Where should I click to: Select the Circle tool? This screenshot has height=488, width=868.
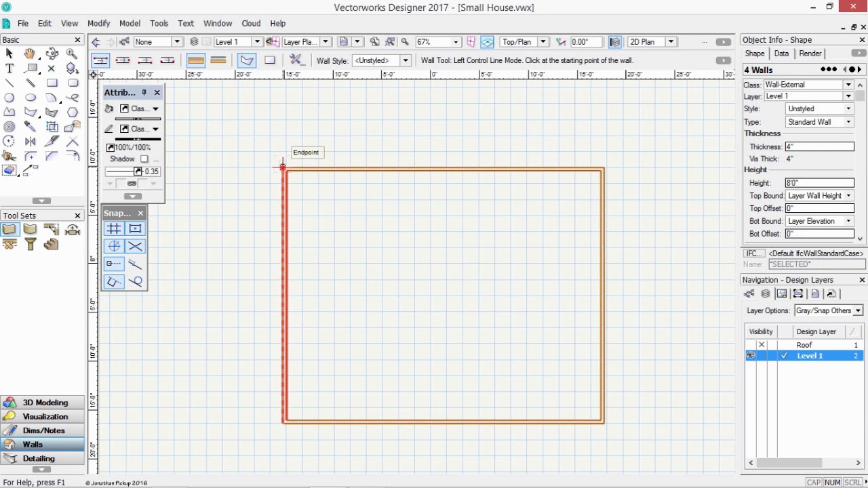click(x=9, y=98)
